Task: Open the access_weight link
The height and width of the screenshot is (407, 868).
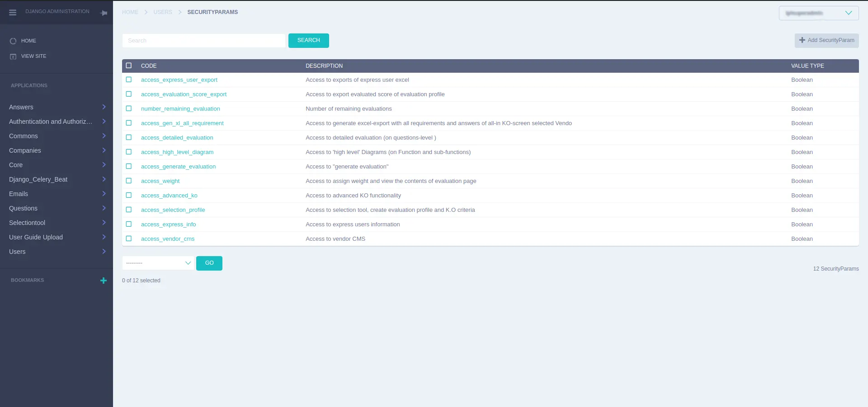Action: tap(160, 181)
